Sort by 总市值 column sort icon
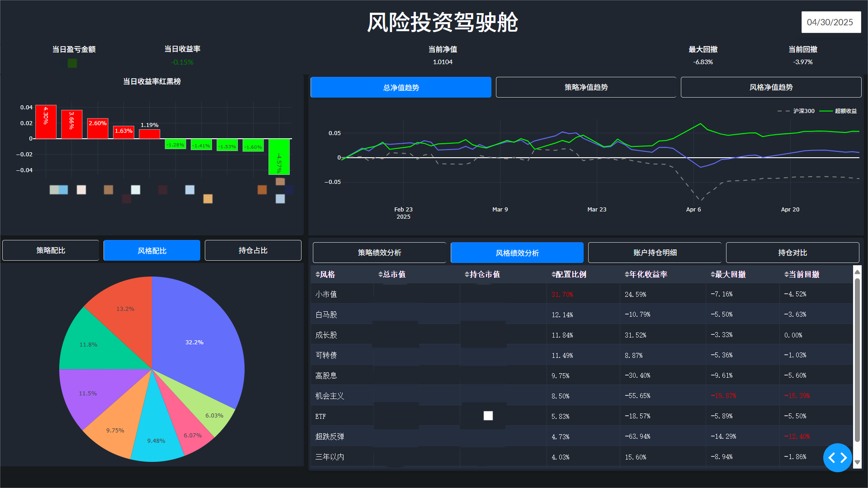 pyautogui.click(x=380, y=275)
